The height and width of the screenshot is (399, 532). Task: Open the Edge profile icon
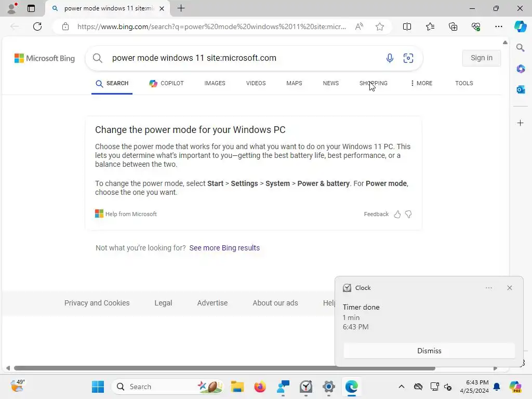click(x=12, y=8)
